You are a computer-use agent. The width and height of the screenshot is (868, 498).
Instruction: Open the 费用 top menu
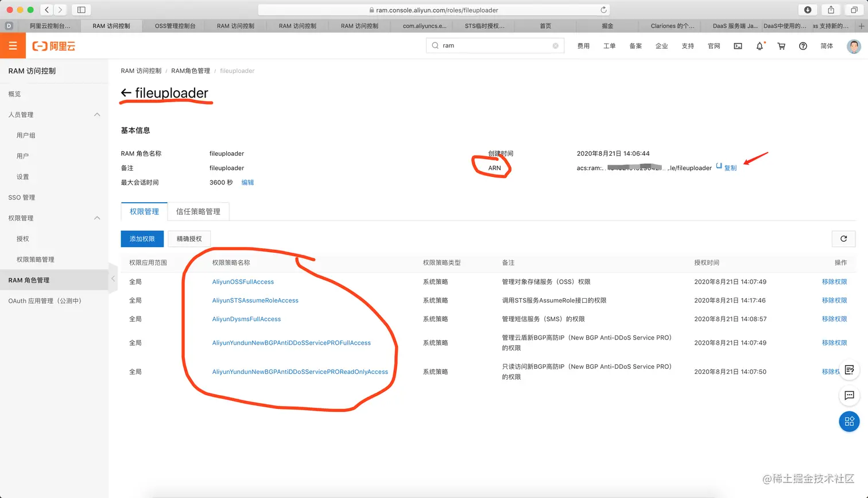click(583, 46)
